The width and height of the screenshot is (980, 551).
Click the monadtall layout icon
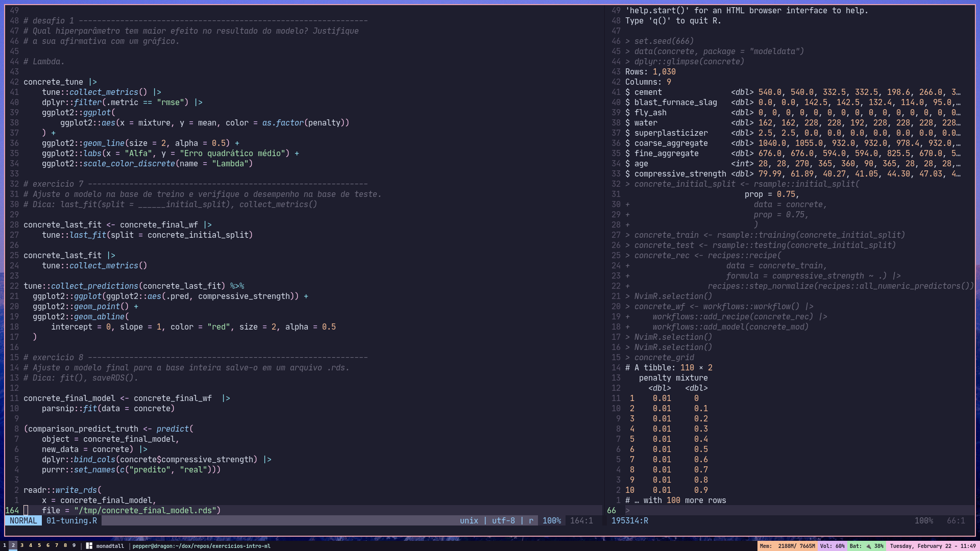(89, 546)
